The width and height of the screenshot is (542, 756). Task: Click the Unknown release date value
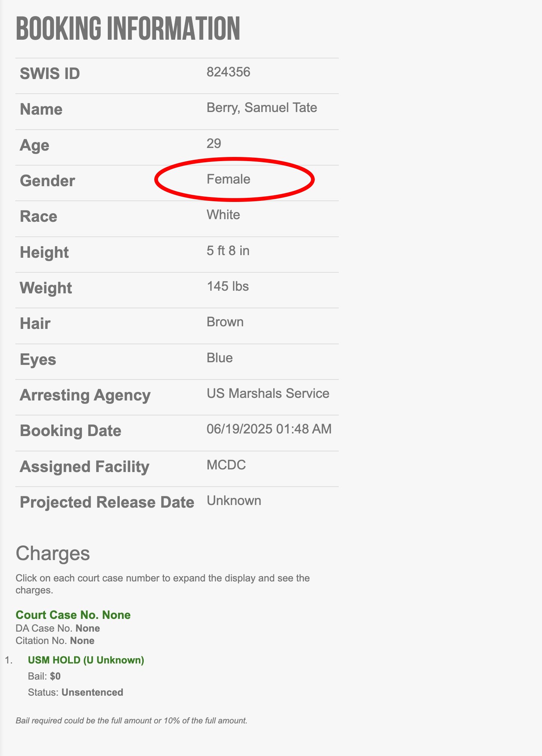point(234,501)
